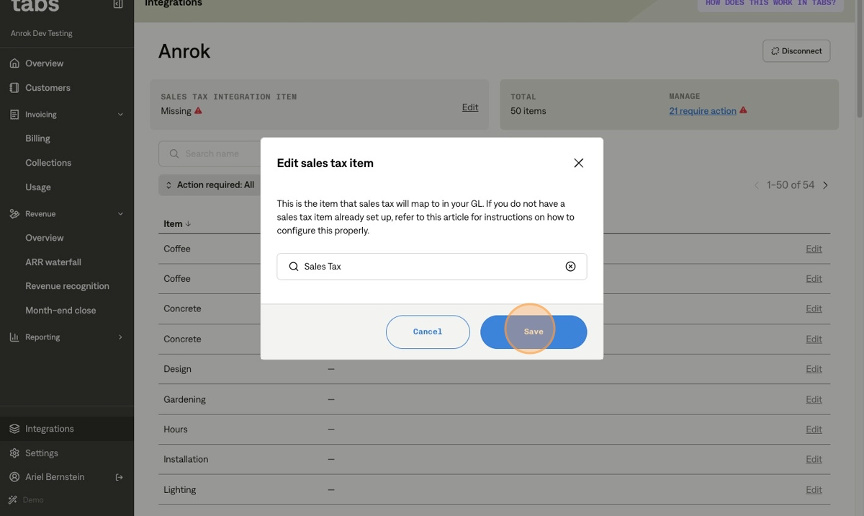This screenshot has width=864, height=516.
Task: Click the logout icon beside Ariel Bernstein
Action: [x=119, y=477]
